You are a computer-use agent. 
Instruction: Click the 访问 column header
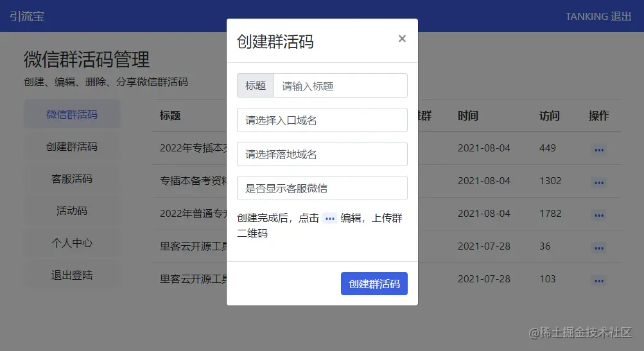[550, 116]
